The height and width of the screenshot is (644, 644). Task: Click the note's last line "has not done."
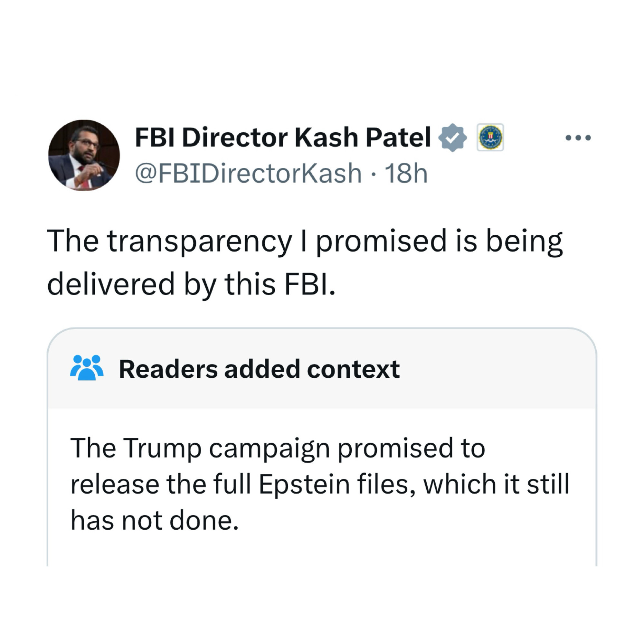[x=155, y=521]
